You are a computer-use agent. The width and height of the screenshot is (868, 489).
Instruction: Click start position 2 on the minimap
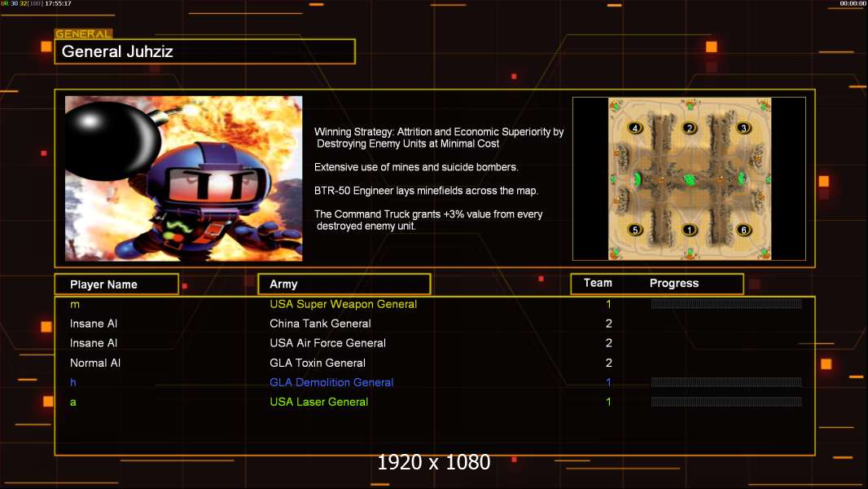(x=689, y=128)
